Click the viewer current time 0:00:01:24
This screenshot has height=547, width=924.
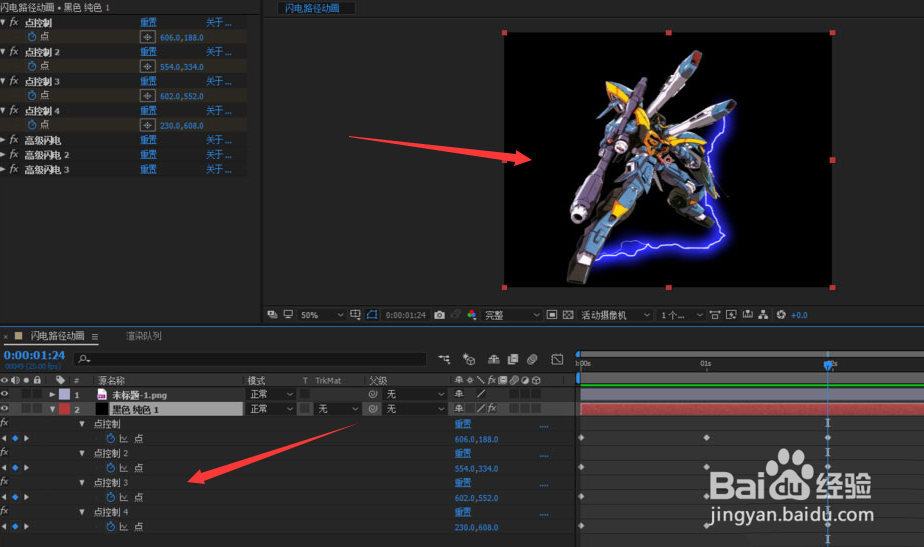(405, 315)
